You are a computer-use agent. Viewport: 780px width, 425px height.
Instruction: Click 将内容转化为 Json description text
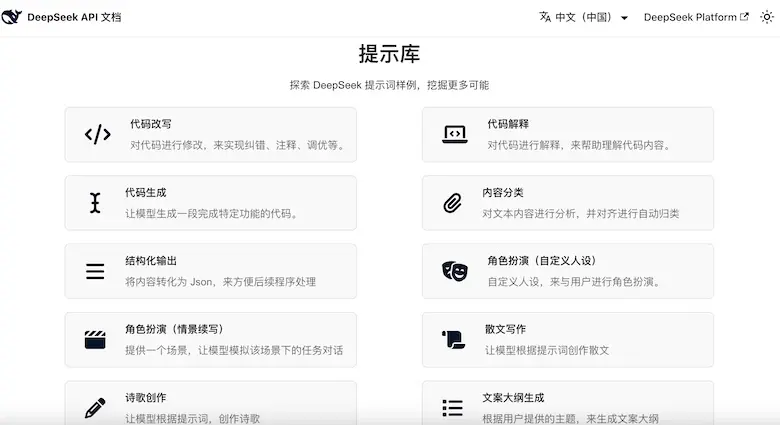coord(220,282)
